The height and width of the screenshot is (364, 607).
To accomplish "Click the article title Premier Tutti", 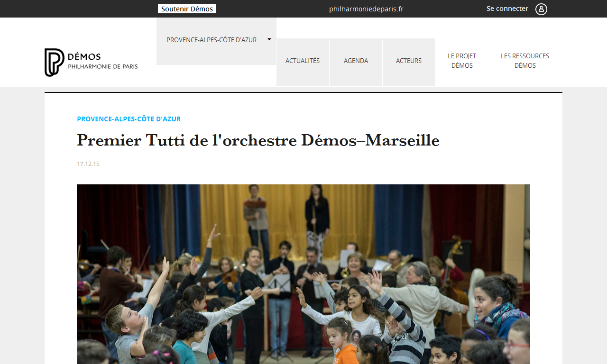I will coord(258,140).
